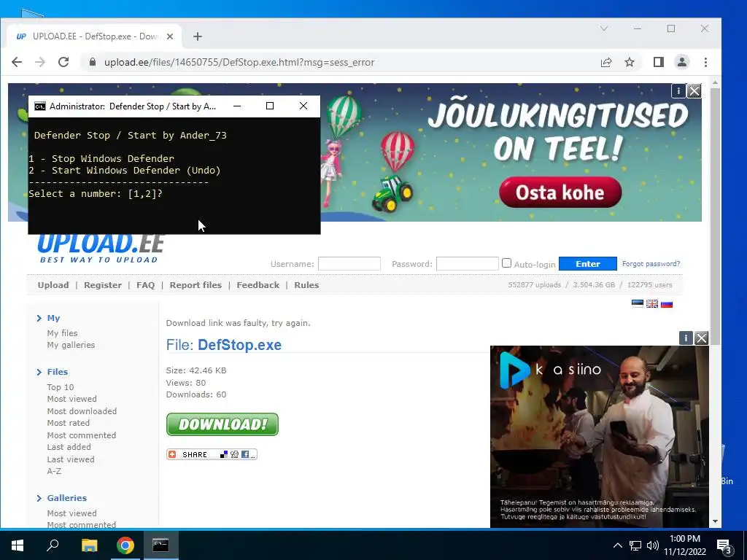Bookmark this page with star icon
This screenshot has height=560, width=747.
coord(630,63)
